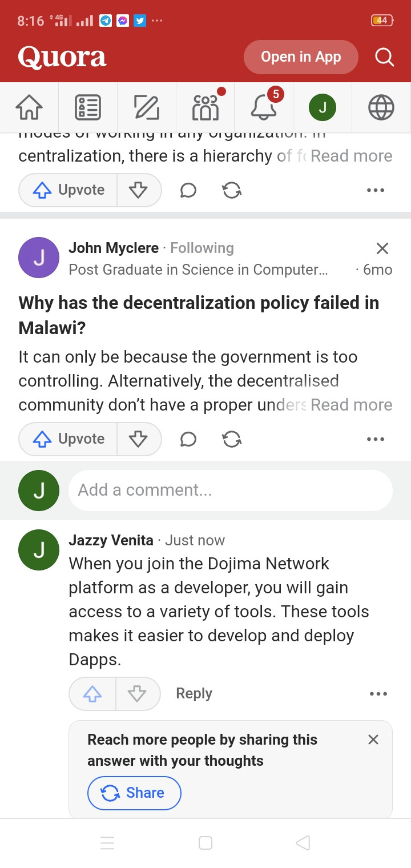Upvote Jazzy Venita's comment
The image size is (411, 868).
tap(92, 694)
